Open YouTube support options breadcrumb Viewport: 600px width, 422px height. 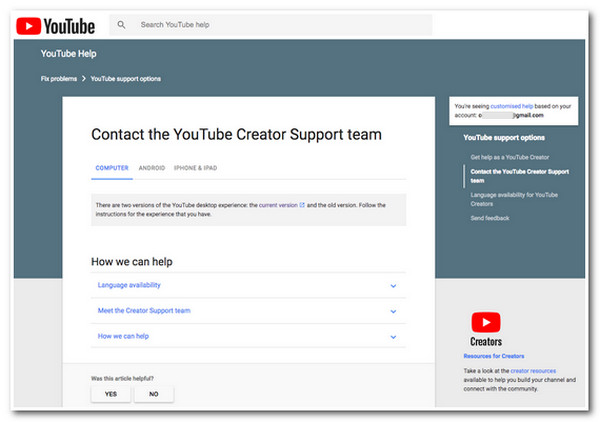click(x=126, y=79)
